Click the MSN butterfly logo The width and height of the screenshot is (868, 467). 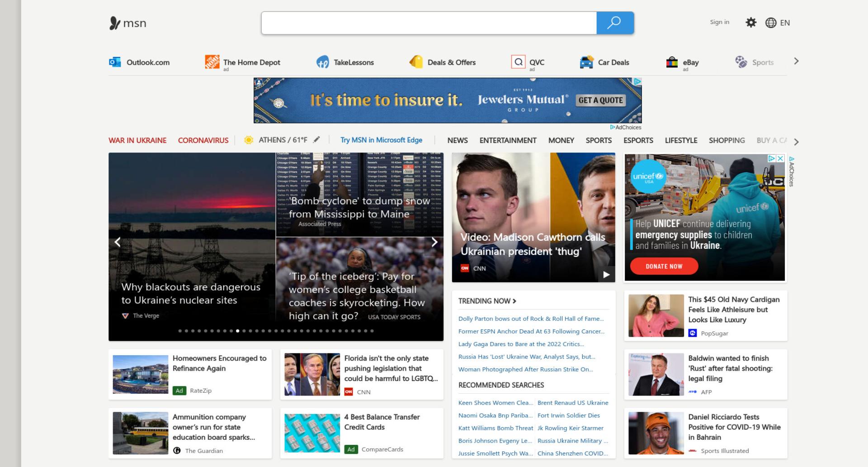(115, 23)
